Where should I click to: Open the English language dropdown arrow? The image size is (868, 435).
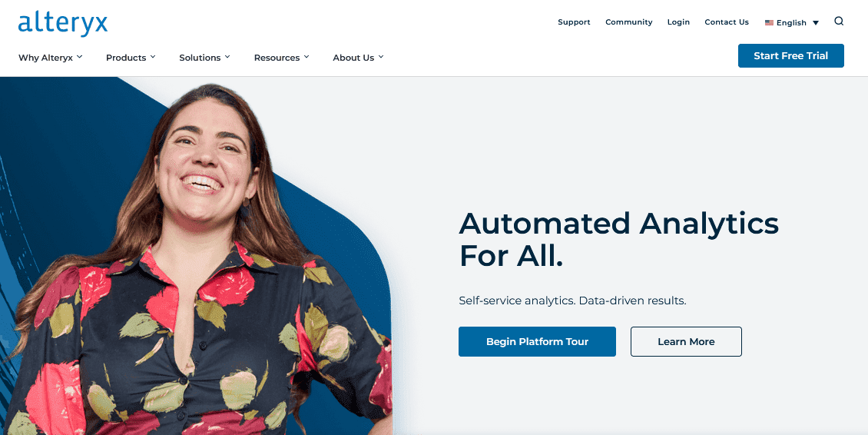pos(816,23)
